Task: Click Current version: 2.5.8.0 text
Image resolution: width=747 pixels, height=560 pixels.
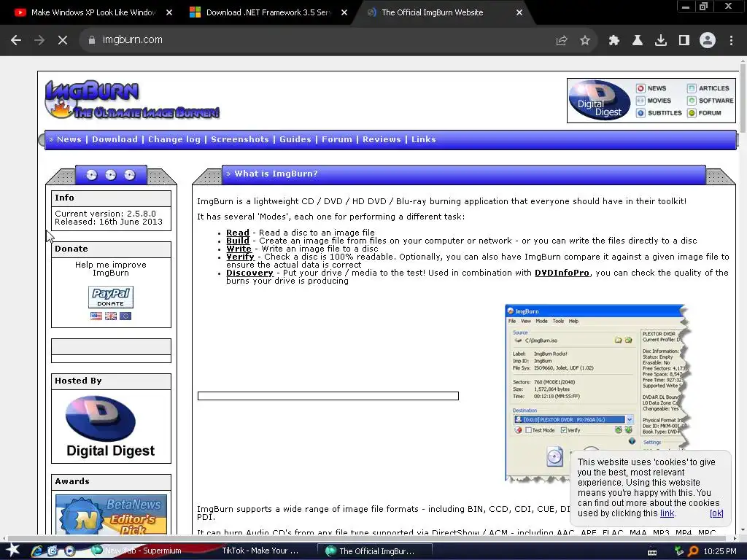Action: pos(105,214)
